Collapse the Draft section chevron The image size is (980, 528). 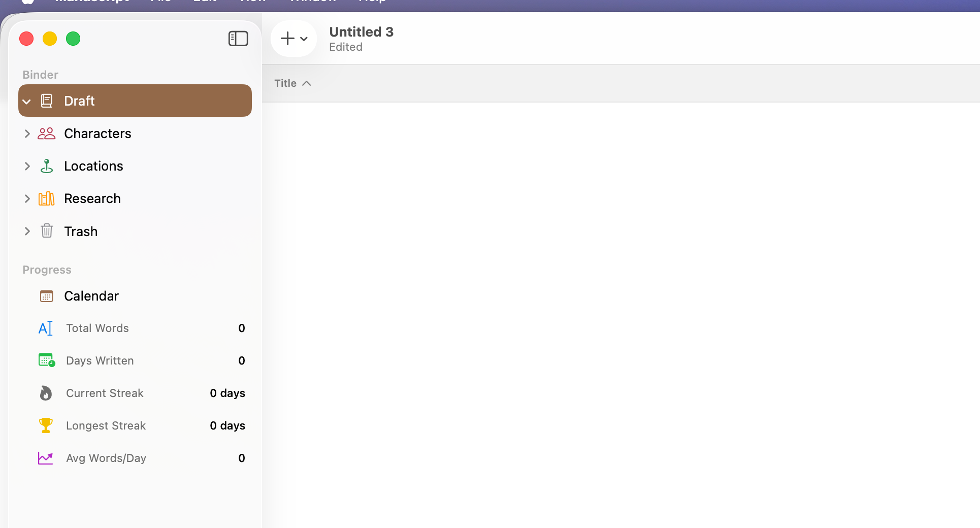tap(27, 101)
